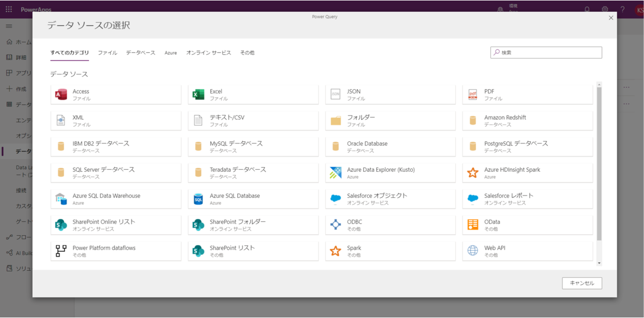The image size is (644, 318).
Task: Click the scroll down arrow of list
Action: [x=599, y=263]
